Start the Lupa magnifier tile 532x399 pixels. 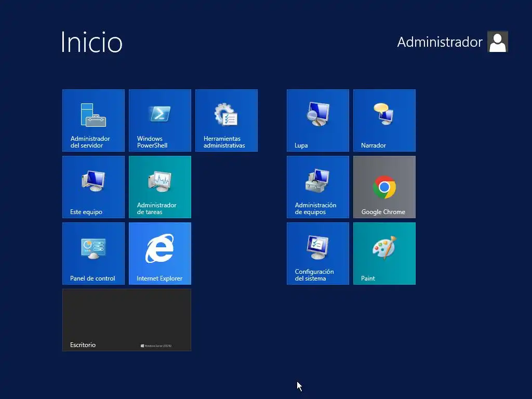tap(317, 121)
